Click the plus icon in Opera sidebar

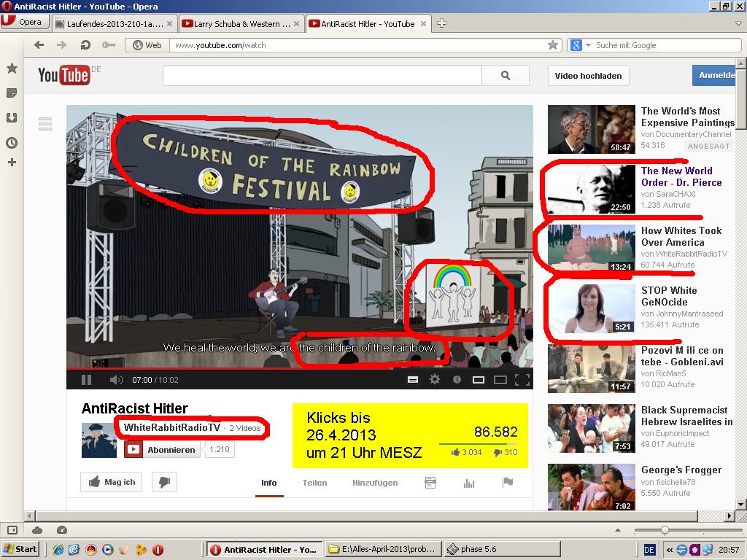coord(12,163)
